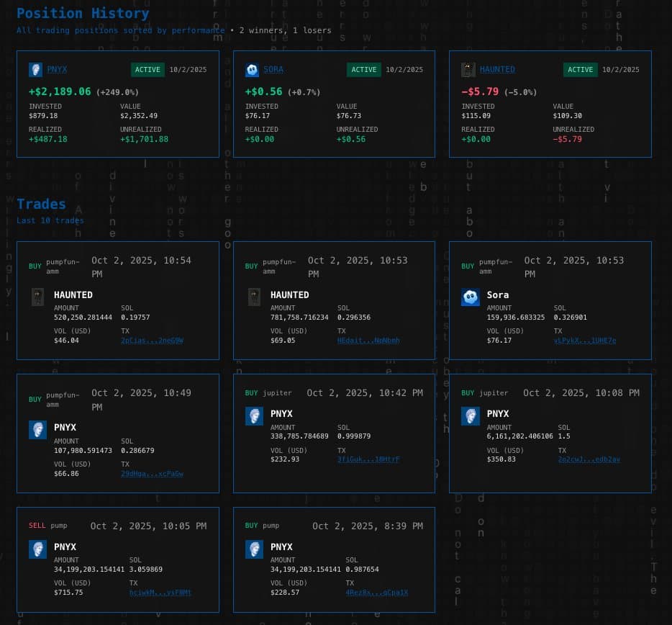Click PNYX unrealized value +$1,701.88
Viewport: 672px width, 625px height.
(x=144, y=139)
